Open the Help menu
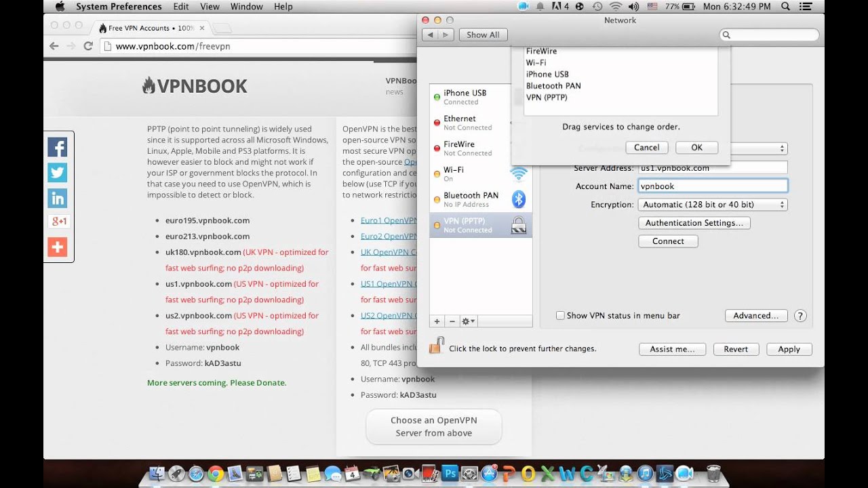This screenshot has width=868, height=488. [283, 7]
